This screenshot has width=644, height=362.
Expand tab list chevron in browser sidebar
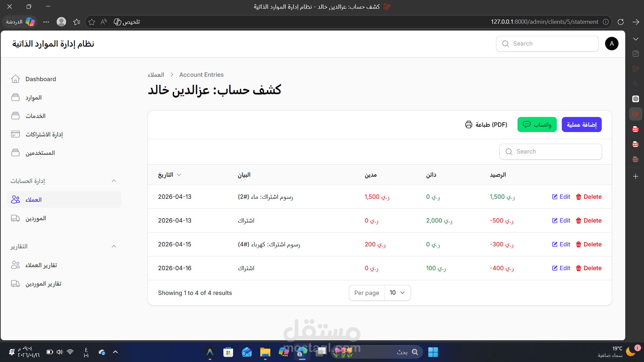[636, 39]
